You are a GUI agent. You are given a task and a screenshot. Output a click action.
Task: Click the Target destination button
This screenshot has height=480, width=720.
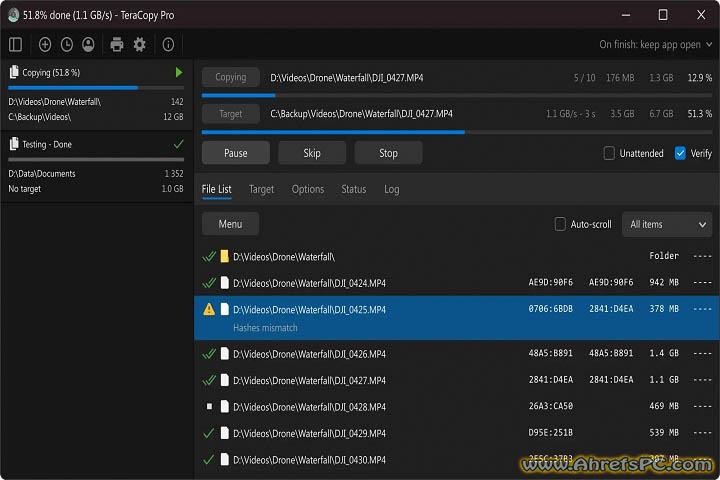tap(231, 113)
